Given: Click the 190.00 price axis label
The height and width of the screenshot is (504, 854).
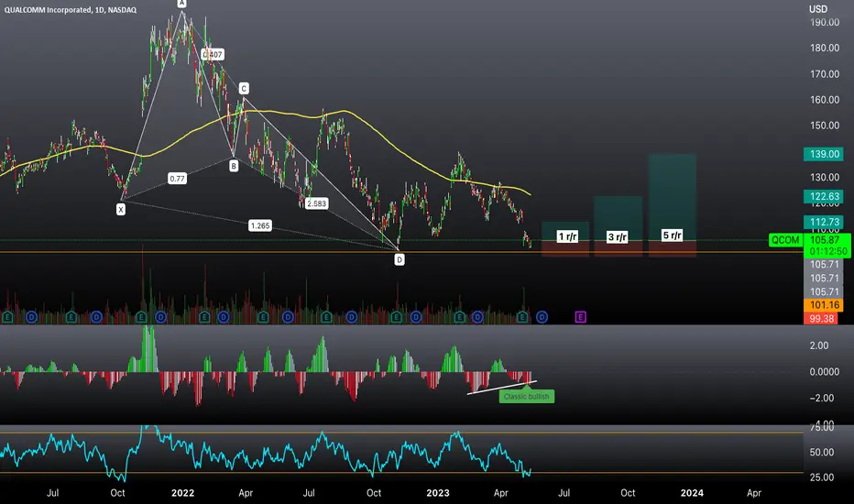Looking at the screenshot, I should [824, 22].
